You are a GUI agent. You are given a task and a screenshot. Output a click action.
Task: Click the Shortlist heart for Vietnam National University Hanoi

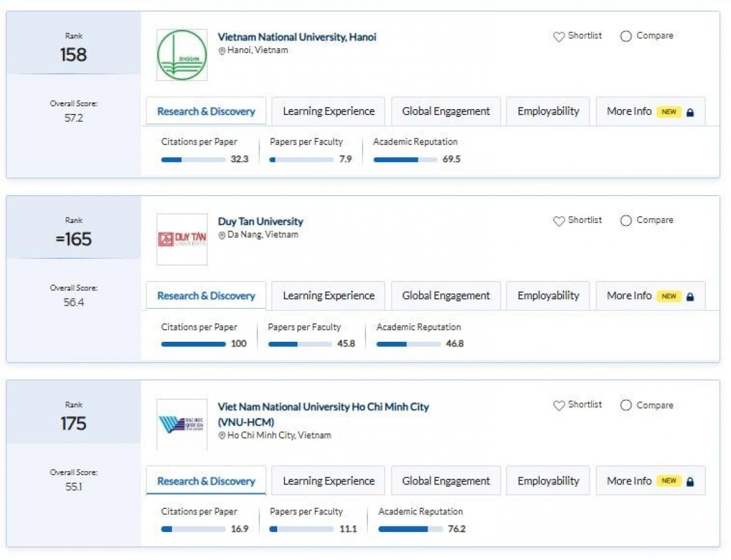(x=559, y=37)
